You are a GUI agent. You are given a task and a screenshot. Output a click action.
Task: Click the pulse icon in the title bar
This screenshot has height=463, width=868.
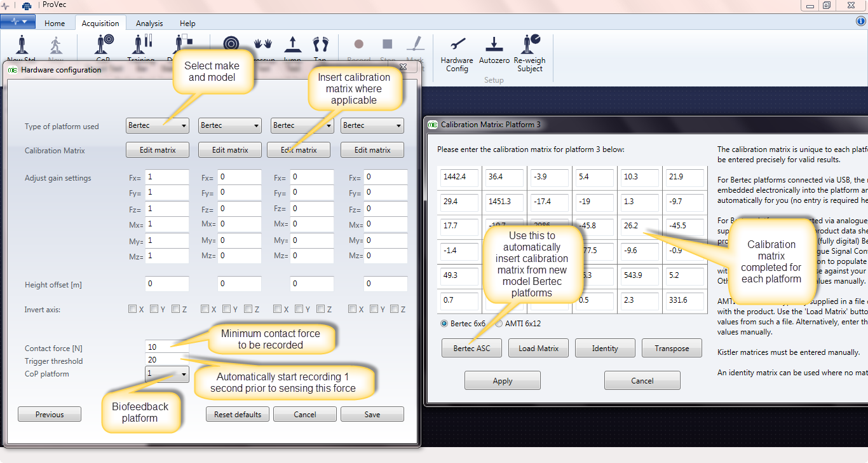pyautogui.click(x=6, y=5)
